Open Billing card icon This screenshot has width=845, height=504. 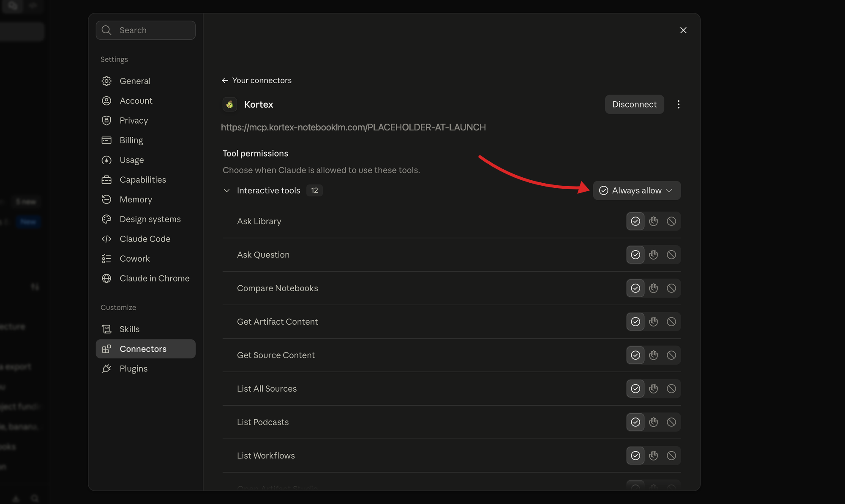tap(106, 140)
